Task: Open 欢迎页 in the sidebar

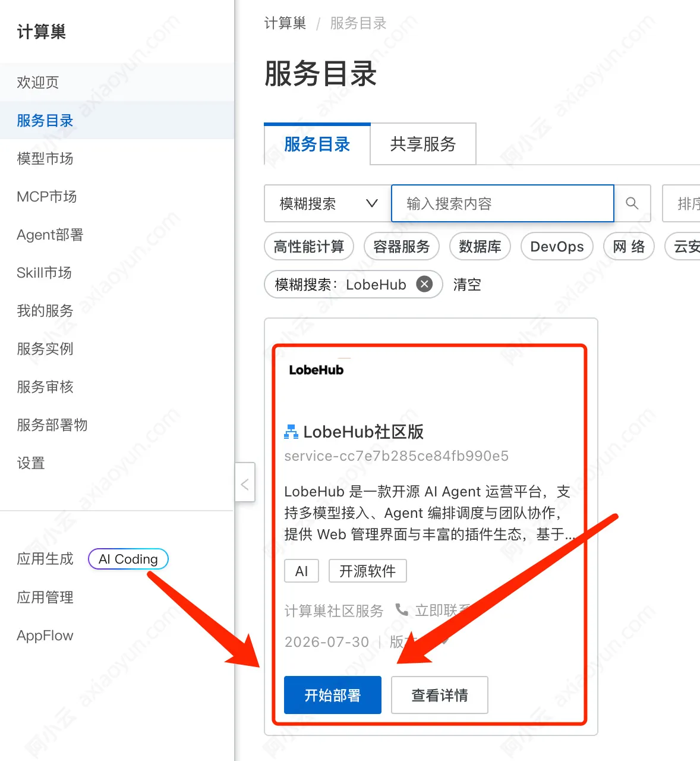Action: [117, 82]
